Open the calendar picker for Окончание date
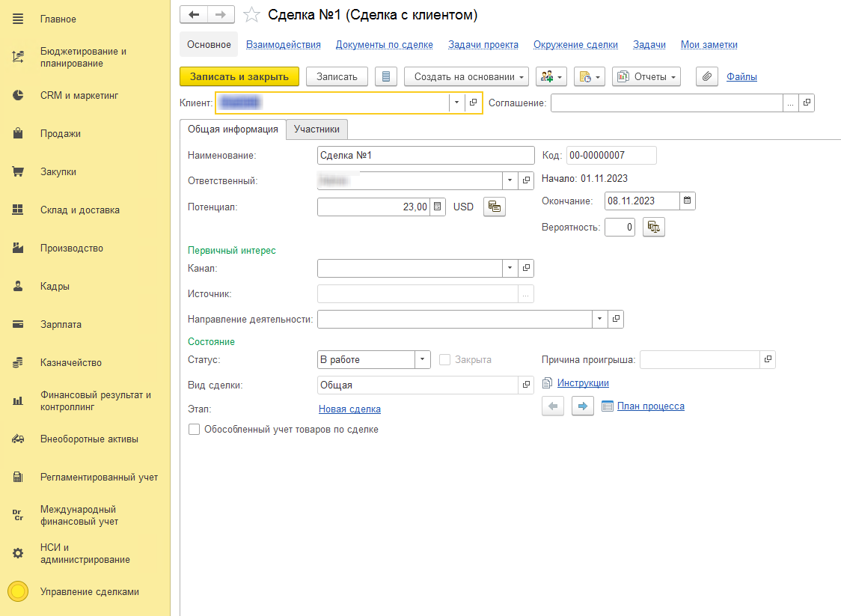The height and width of the screenshot is (616, 841). click(688, 201)
